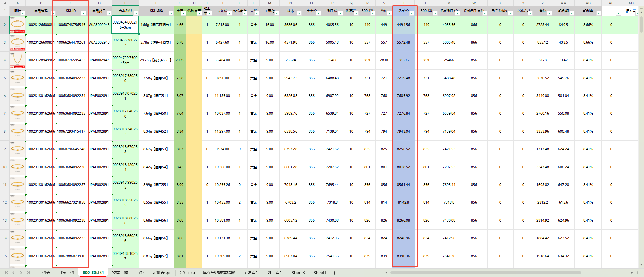The image size is (644, 277).
Task: Open the 库存平均成本提取 sheet tab
Action: click(x=219, y=273)
